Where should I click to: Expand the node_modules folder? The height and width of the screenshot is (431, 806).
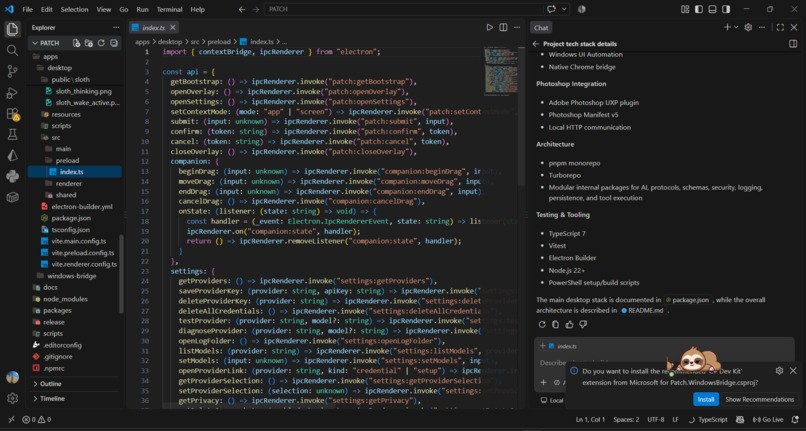click(65, 299)
